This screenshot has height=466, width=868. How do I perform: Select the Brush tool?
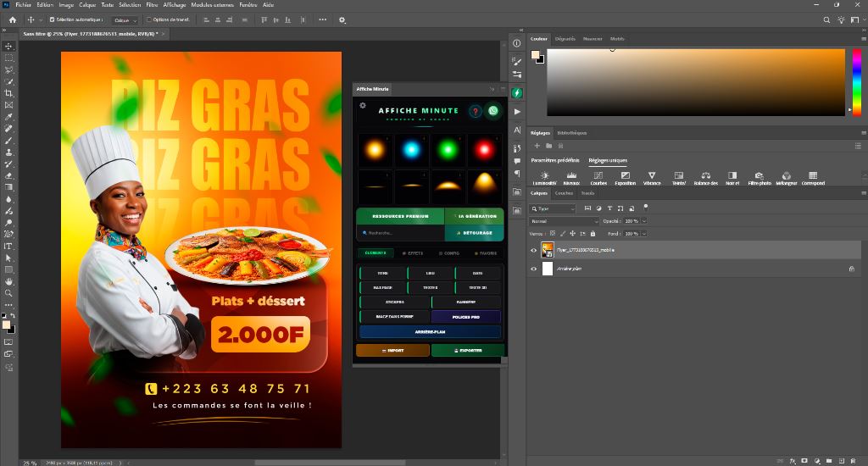pyautogui.click(x=8, y=141)
